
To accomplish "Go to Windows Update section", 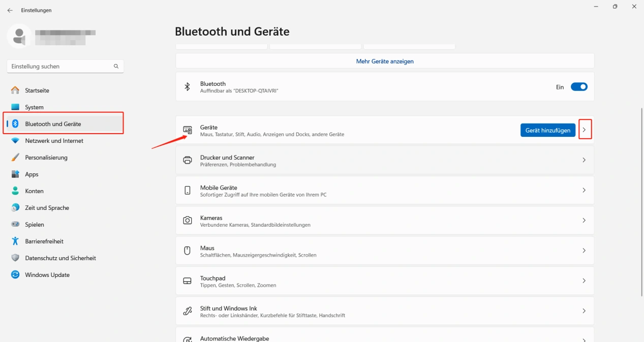I will (47, 275).
